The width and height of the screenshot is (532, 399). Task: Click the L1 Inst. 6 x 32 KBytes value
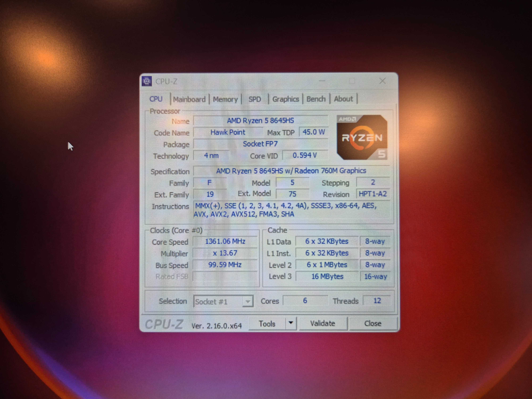[327, 253]
